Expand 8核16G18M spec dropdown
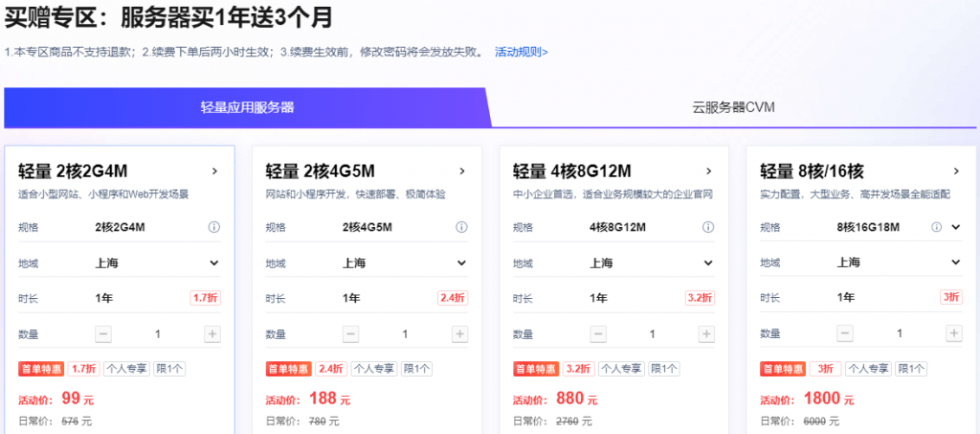 click(955, 228)
